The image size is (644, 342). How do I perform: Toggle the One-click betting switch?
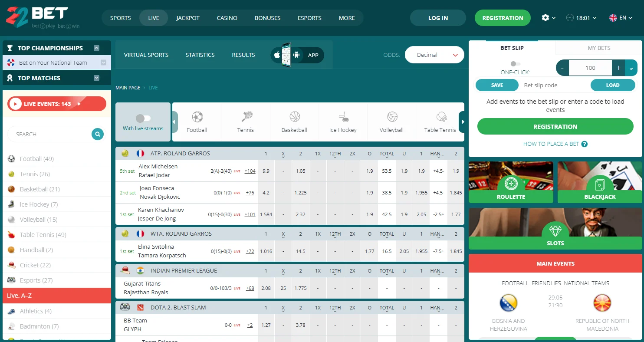point(515,63)
